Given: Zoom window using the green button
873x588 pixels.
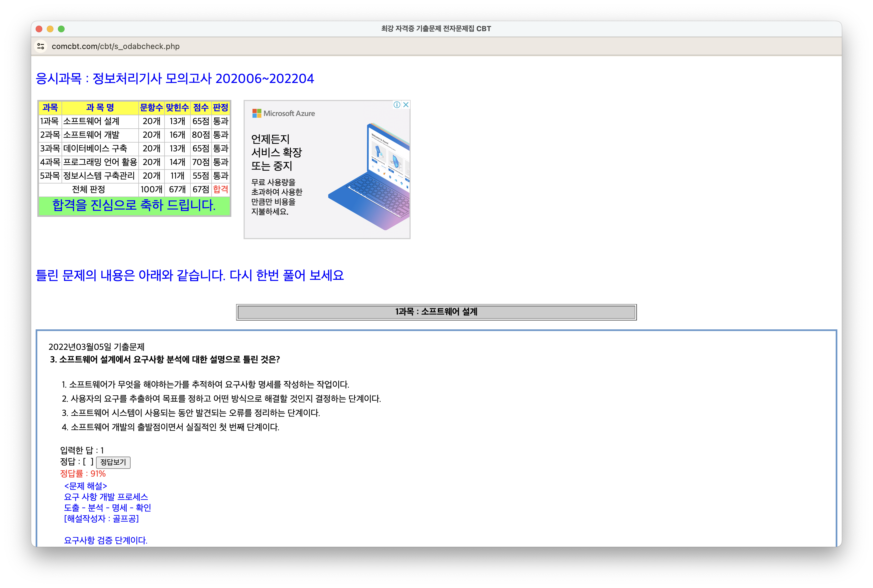Looking at the screenshot, I should (x=62, y=29).
